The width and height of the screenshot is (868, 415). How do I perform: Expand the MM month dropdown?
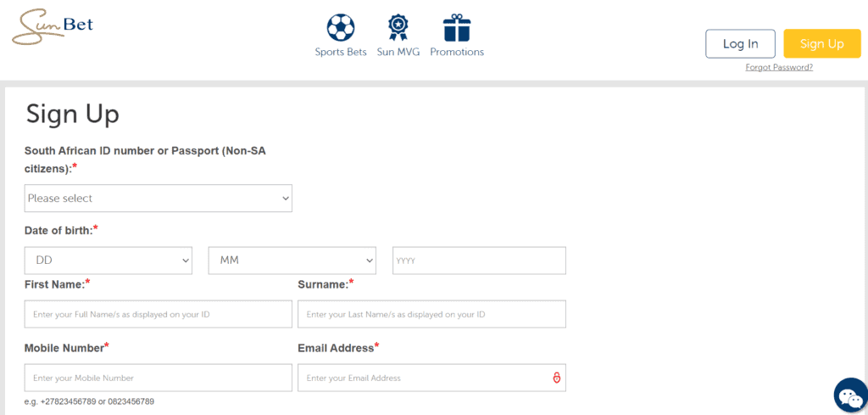292,261
